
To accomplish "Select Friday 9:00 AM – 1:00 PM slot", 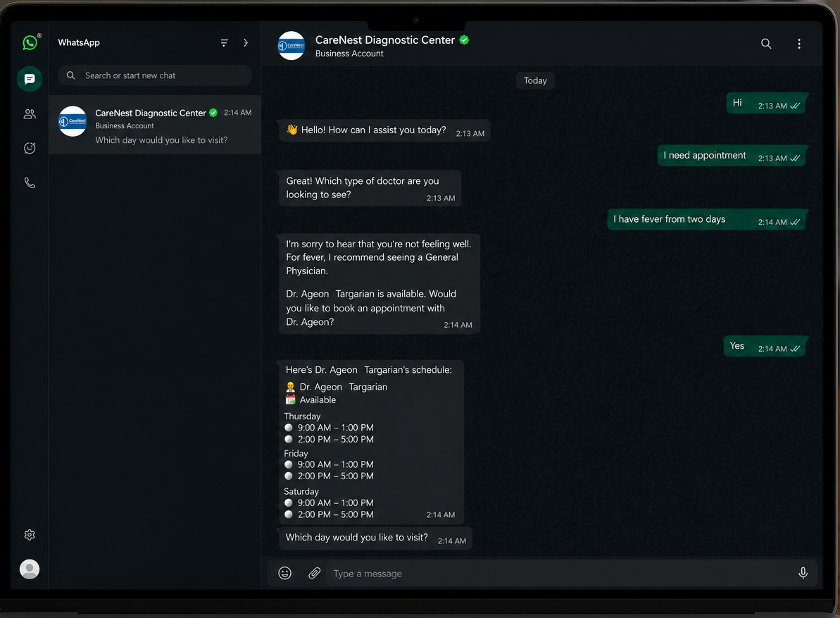I will 329,464.
